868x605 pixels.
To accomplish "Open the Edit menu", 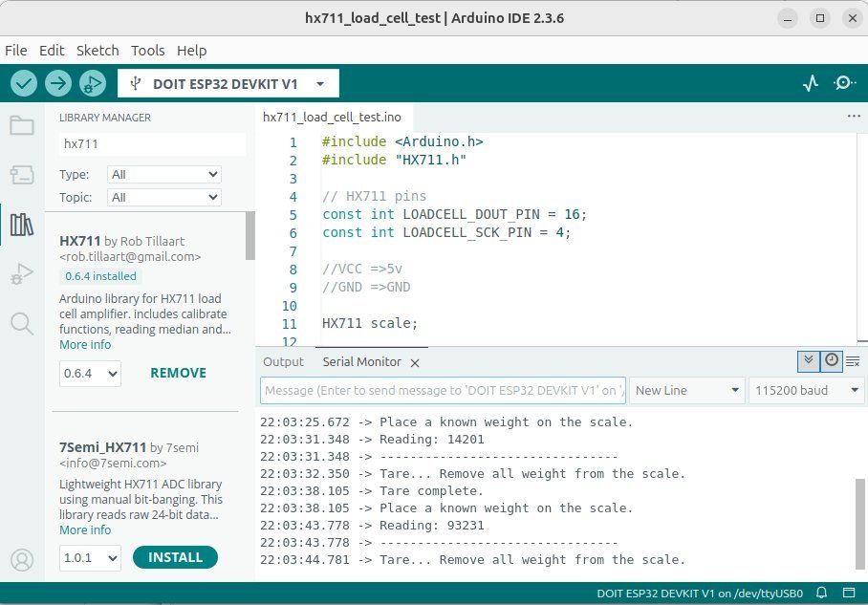I will [x=52, y=51].
